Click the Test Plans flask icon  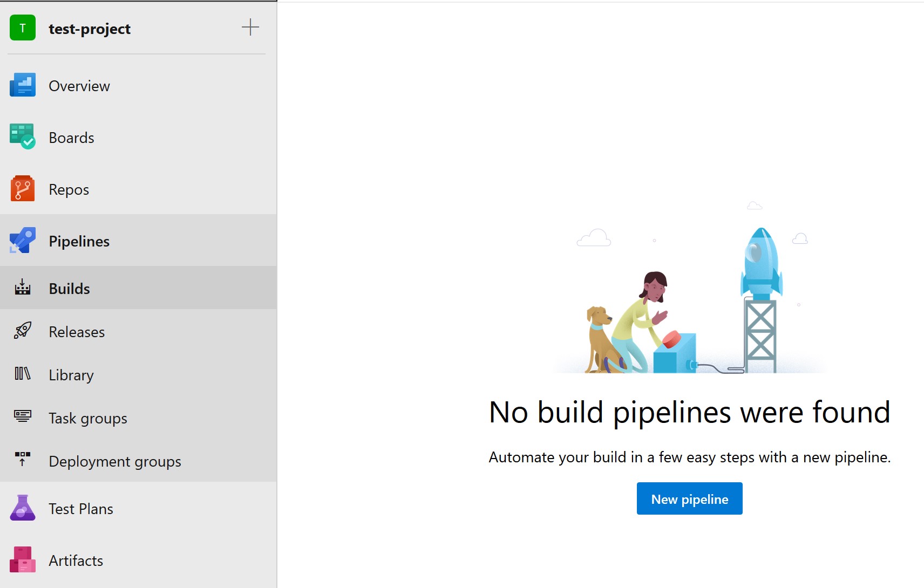point(22,508)
